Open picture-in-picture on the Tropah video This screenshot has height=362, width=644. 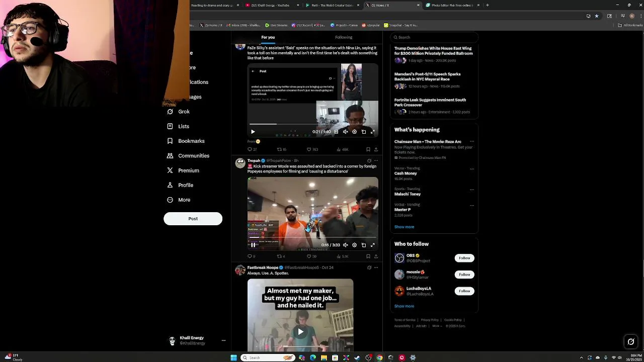click(364, 245)
